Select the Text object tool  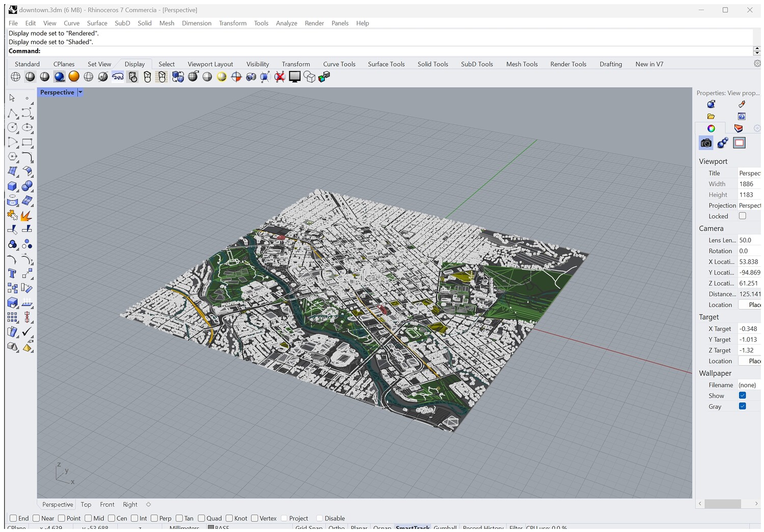(12, 273)
